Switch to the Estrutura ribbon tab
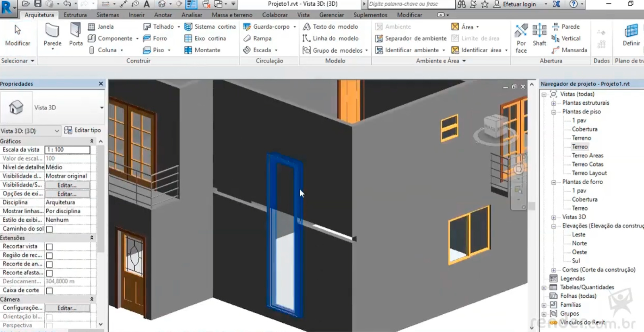Screen dimensions: 644x332 coord(75,15)
